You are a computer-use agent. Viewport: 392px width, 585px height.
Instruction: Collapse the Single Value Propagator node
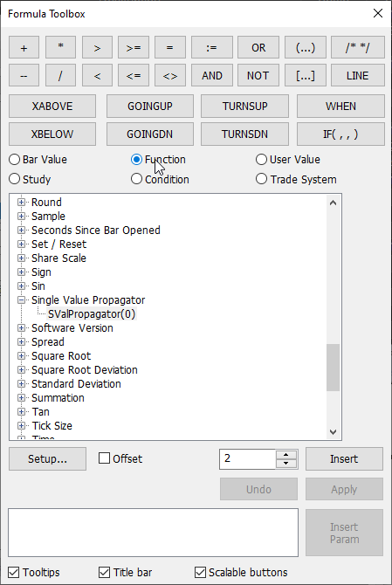click(x=21, y=300)
